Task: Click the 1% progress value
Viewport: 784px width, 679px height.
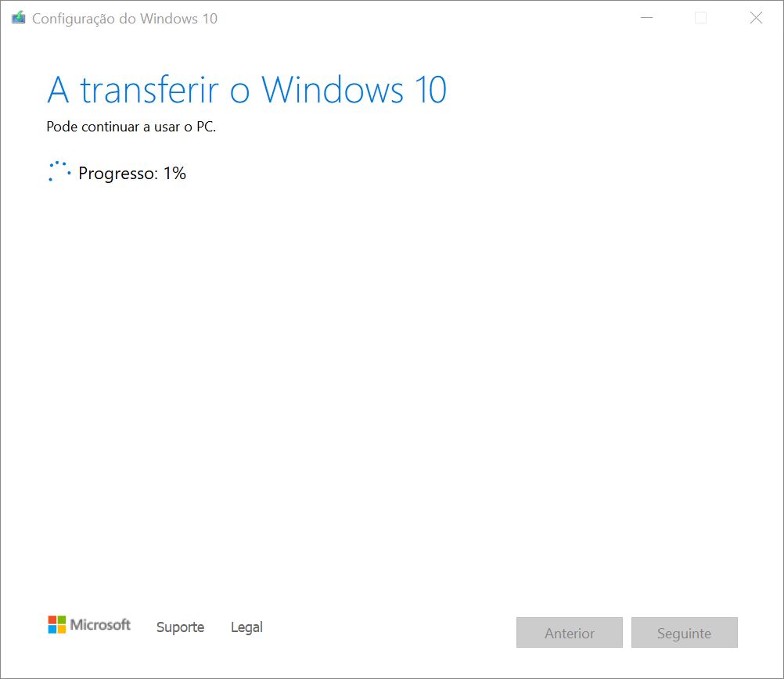Action: tap(174, 174)
